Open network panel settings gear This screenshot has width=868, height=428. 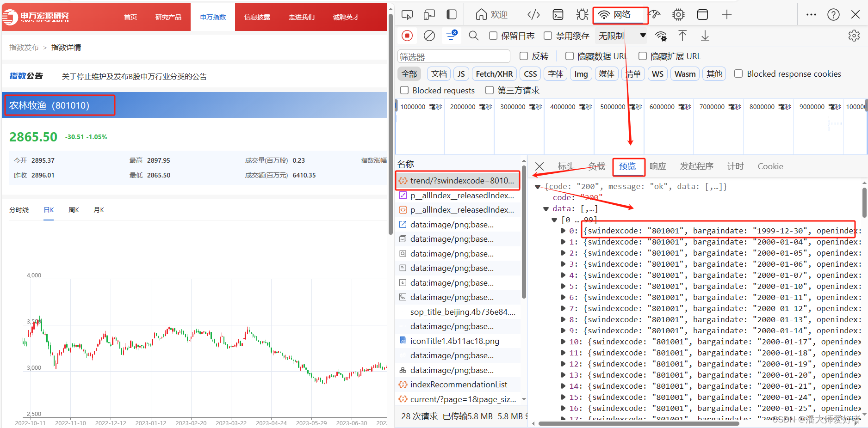854,36
